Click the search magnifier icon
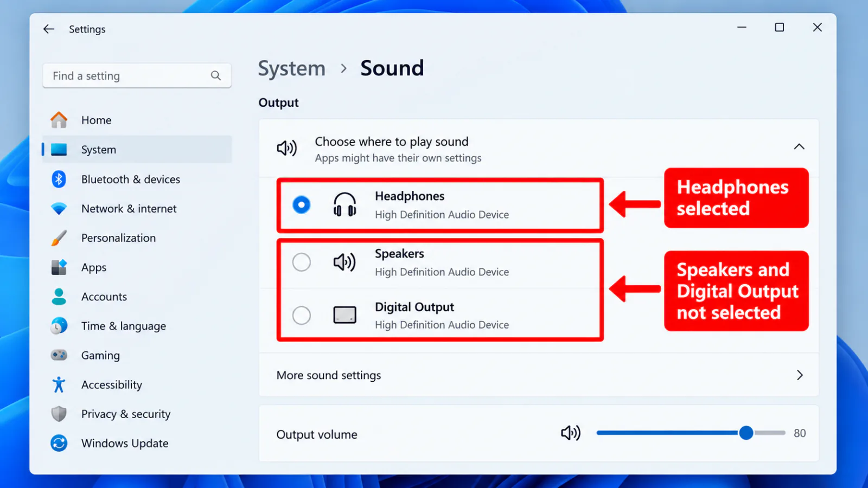This screenshot has height=488, width=868. click(x=216, y=76)
